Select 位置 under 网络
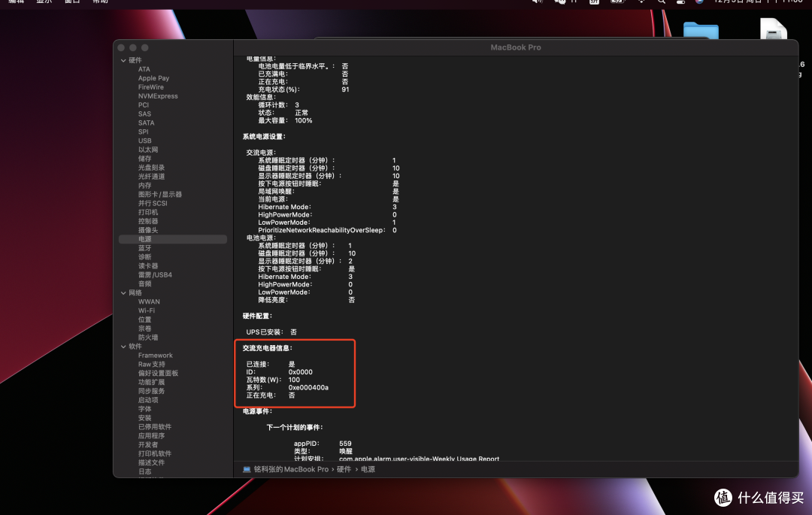This screenshot has width=812, height=515. [144, 320]
